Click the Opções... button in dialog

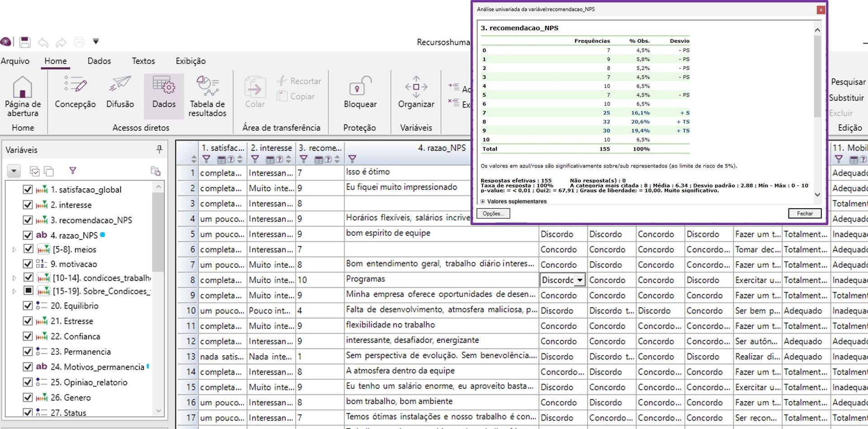point(493,214)
